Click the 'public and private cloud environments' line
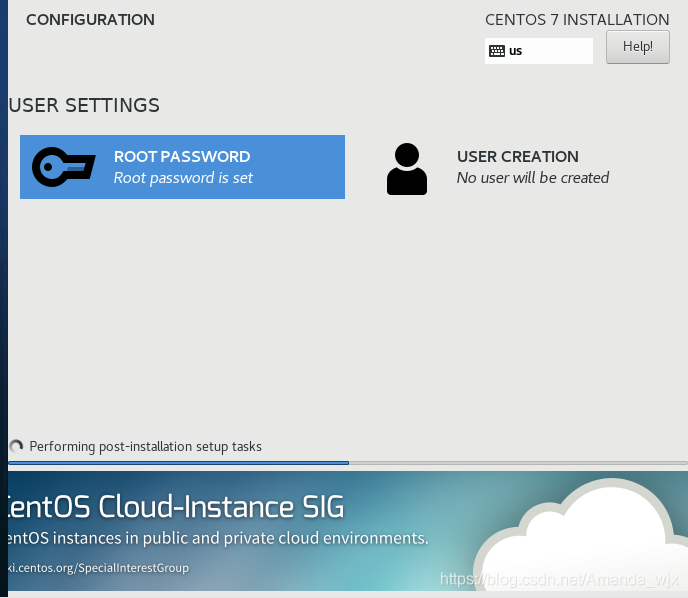Screen dimensions: 688x598 pyautogui.click(x=218, y=538)
